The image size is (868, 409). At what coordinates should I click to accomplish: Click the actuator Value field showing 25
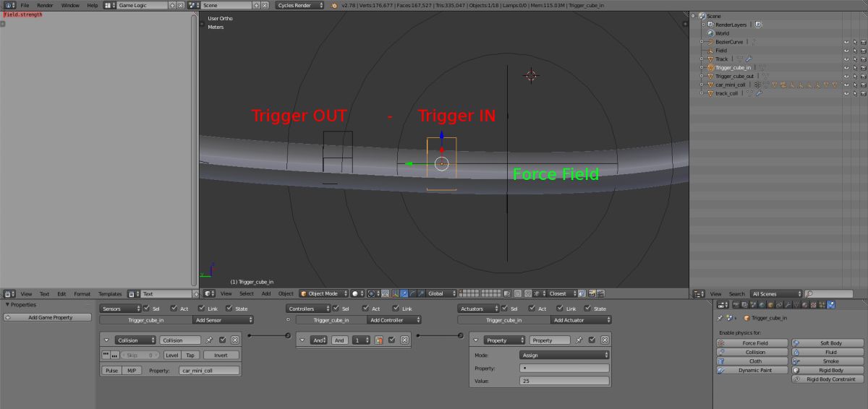coord(564,380)
